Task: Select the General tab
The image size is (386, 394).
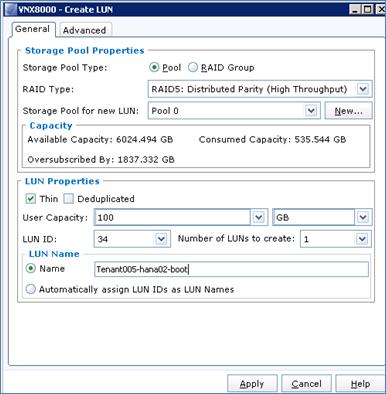Action: pyautogui.click(x=32, y=29)
